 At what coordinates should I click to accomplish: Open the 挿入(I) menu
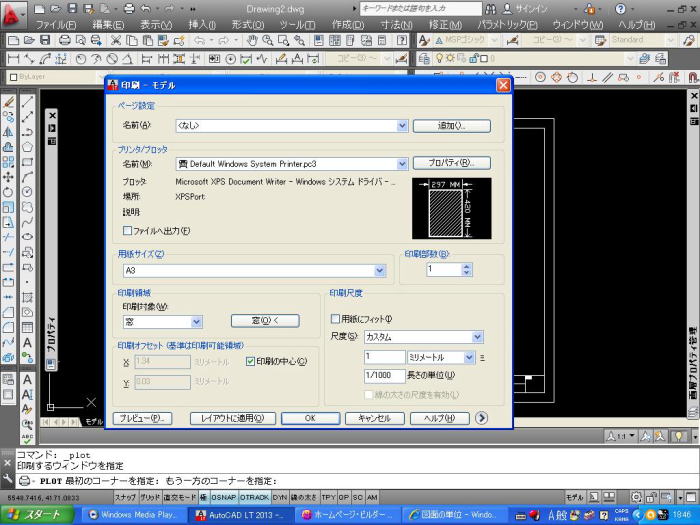coord(202,25)
